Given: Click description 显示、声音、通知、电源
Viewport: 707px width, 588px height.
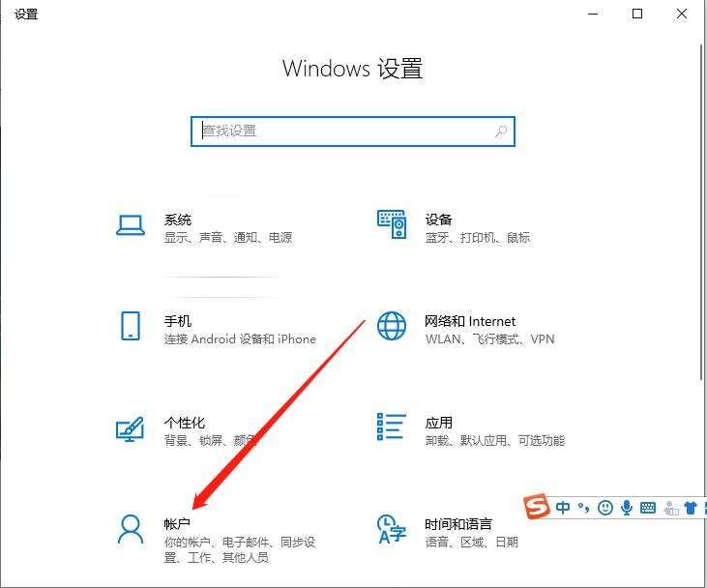Looking at the screenshot, I should point(228,237).
